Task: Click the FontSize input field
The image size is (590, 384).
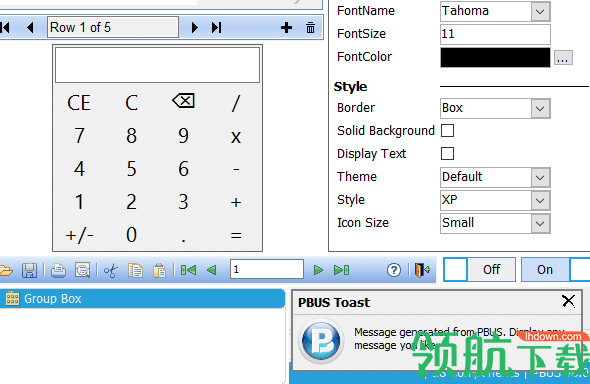Action: click(x=495, y=34)
